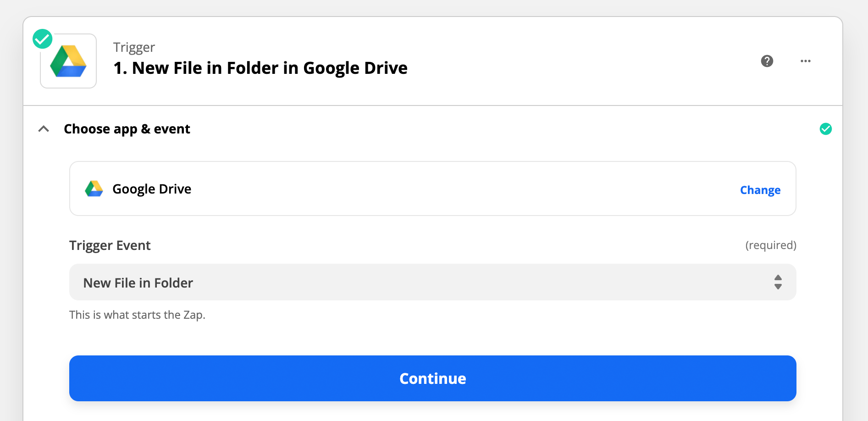The image size is (868, 421).
Task: Open the ellipsis options menu for the trigger step
Action: tap(806, 61)
